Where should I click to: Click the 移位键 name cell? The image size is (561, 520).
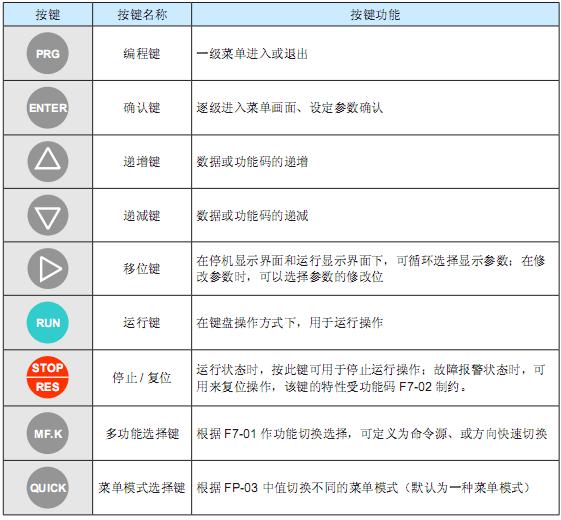click(x=142, y=268)
